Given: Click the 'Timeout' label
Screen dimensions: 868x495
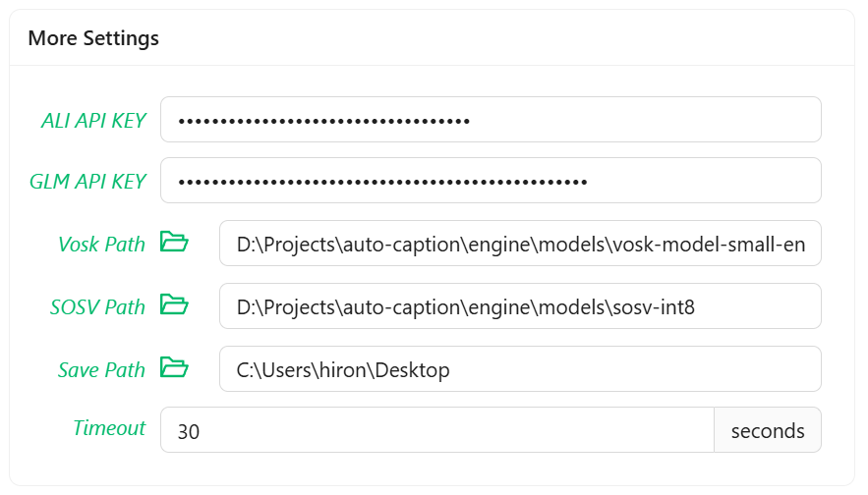Looking at the screenshot, I should (x=109, y=428).
